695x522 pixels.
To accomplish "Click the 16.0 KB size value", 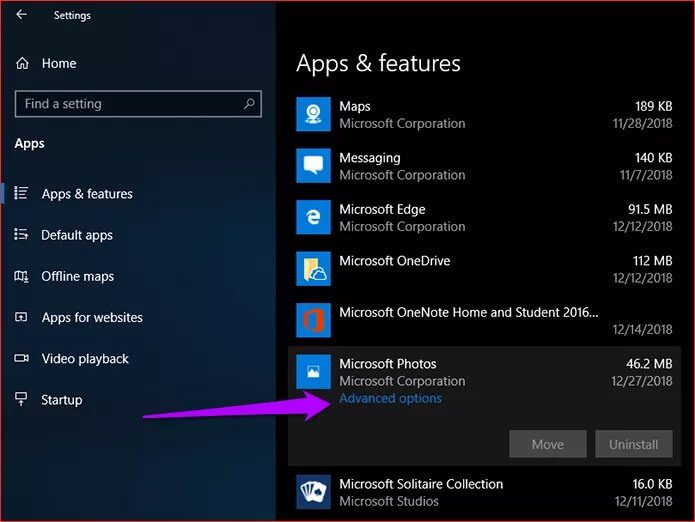I will pyautogui.click(x=652, y=484).
